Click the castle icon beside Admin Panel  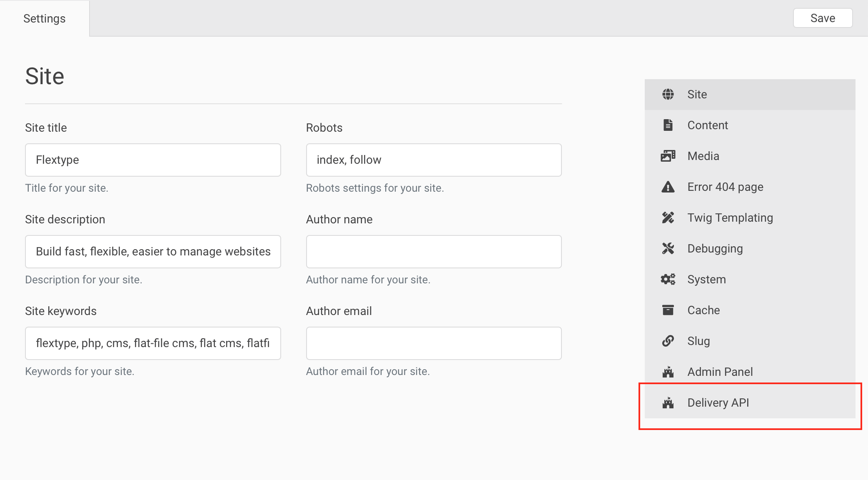(x=668, y=372)
